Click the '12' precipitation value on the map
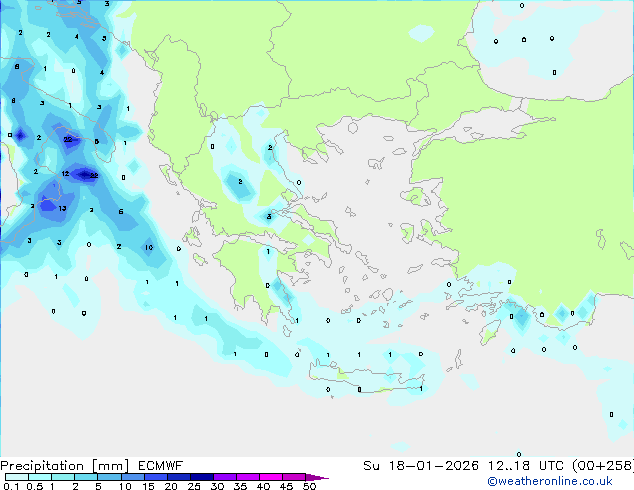The image size is (634, 490). tap(65, 174)
